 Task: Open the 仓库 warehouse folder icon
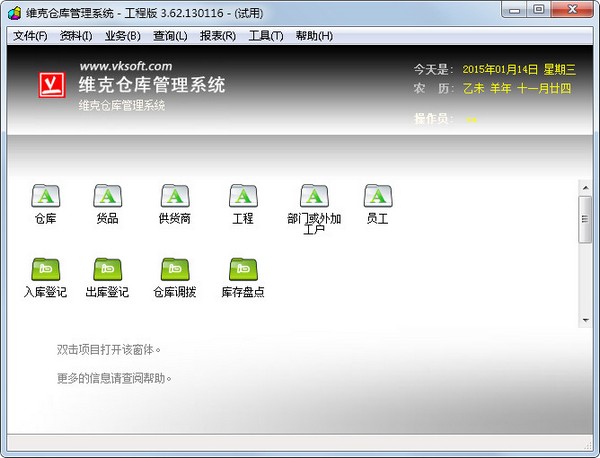(x=46, y=196)
